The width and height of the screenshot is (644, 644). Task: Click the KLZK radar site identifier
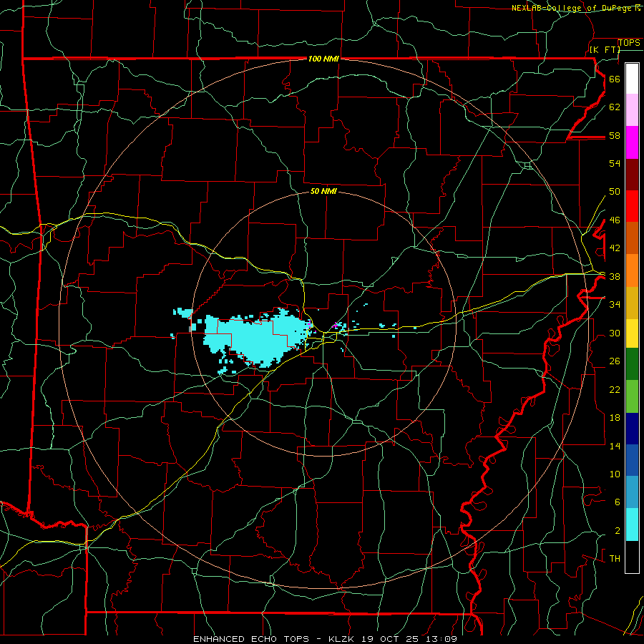pos(343,639)
